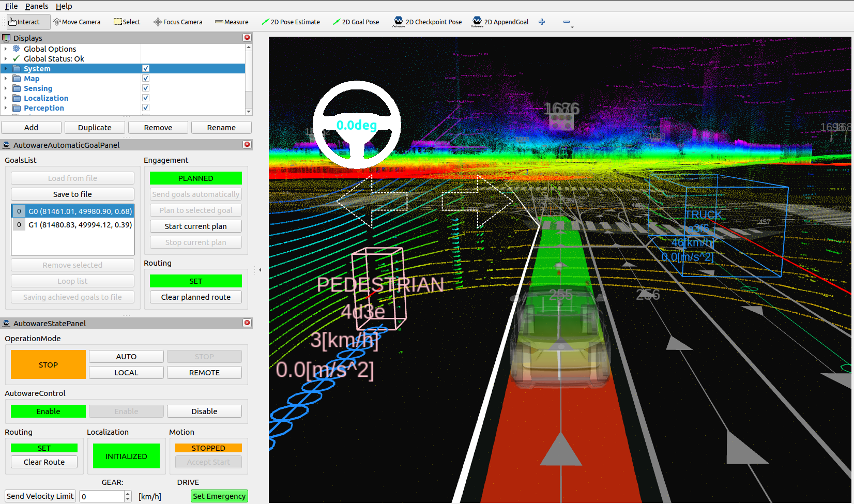Open the Panels menu
This screenshot has height=504, width=854.
(37, 6)
